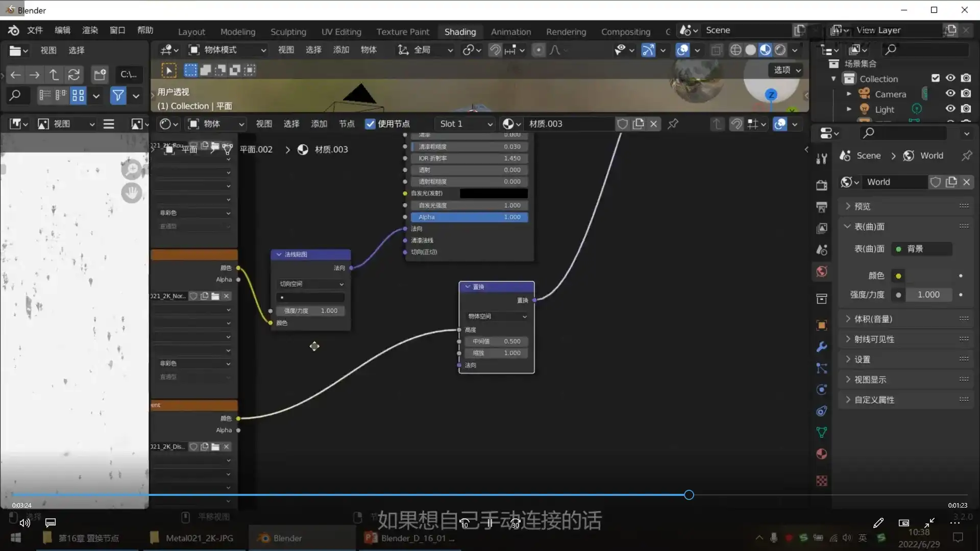Viewport: 980px width, 551px height.
Task: Open the Slot 1 dropdown
Action: [463, 123]
